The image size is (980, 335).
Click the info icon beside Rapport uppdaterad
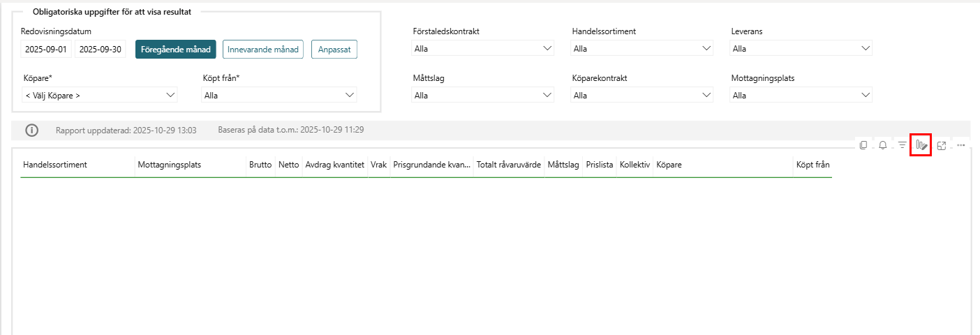[x=32, y=130]
